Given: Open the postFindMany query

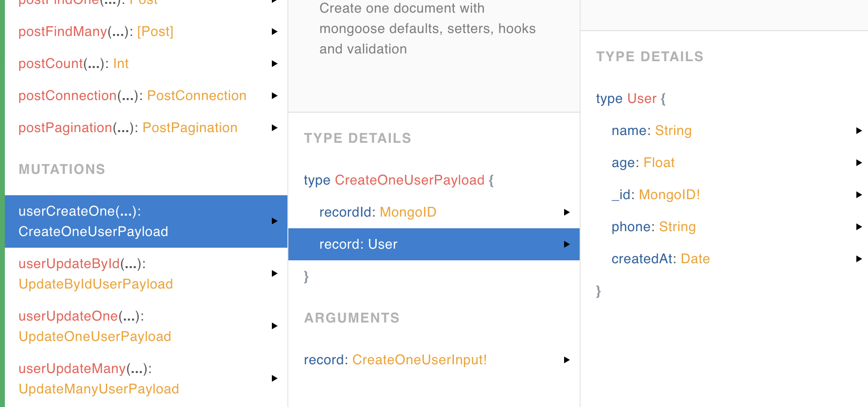Looking at the screenshot, I should (x=63, y=32).
